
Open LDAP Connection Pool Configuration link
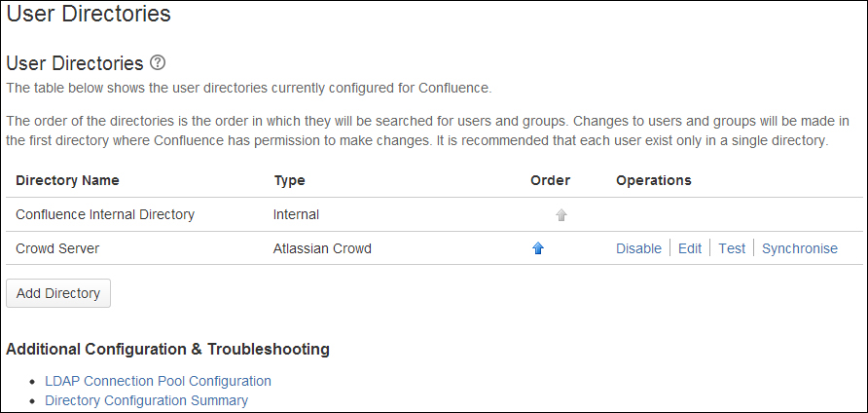(x=158, y=381)
